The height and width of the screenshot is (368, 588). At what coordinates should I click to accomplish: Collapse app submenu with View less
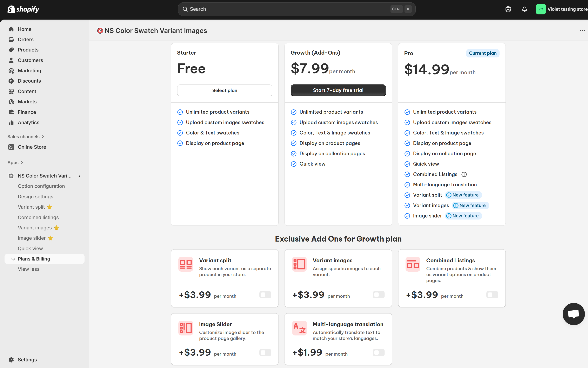tap(28, 269)
